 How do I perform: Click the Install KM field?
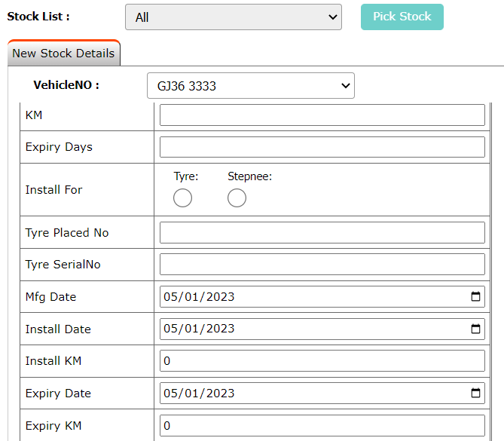322,361
